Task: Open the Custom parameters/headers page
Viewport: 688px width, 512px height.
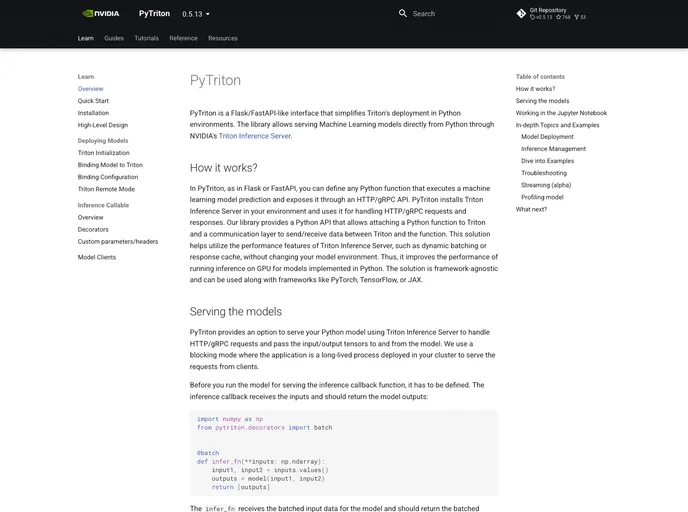Action: click(118, 241)
